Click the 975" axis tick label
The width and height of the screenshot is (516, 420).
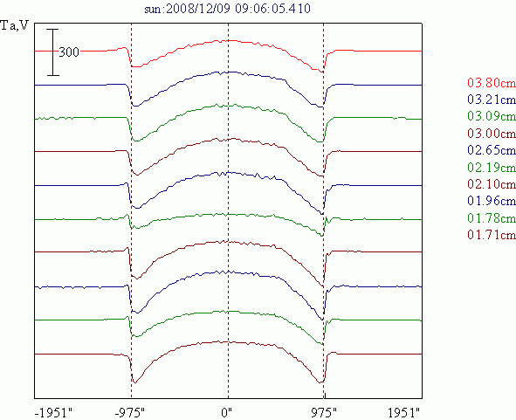tap(324, 412)
